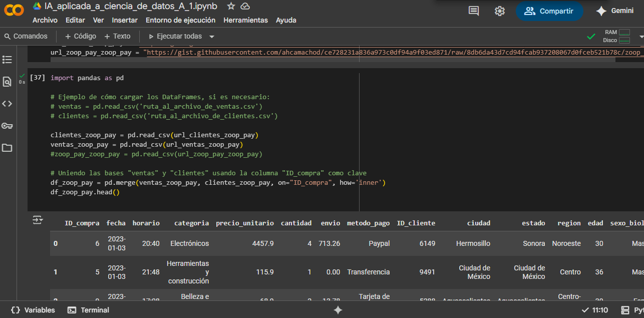Click the precio_unitario column header
Image resolution: width=644 pixels, height=318 pixels.
click(x=245, y=223)
